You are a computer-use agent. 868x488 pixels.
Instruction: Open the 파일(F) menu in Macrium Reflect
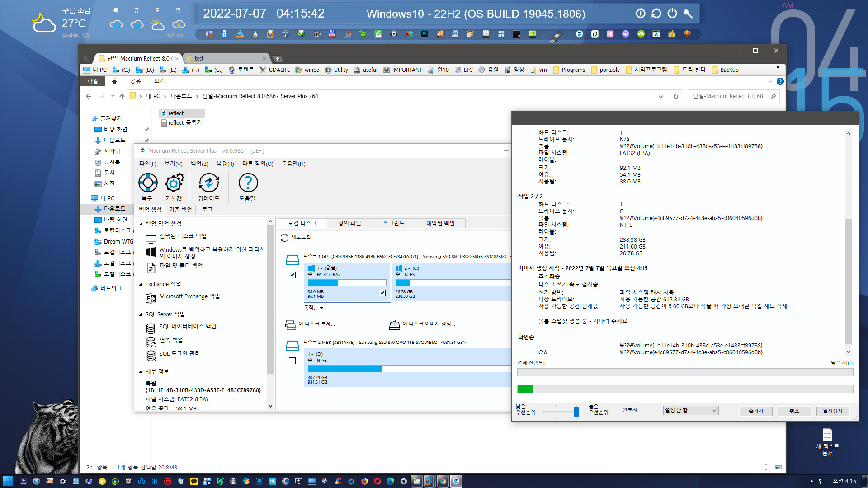(148, 164)
